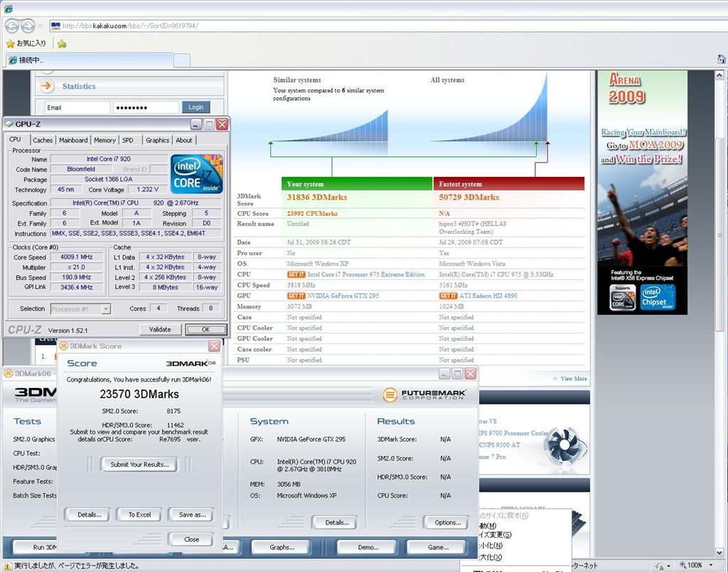Open the recent pages dropdown beside Forward
728x572 pixels.
tap(41, 26)
